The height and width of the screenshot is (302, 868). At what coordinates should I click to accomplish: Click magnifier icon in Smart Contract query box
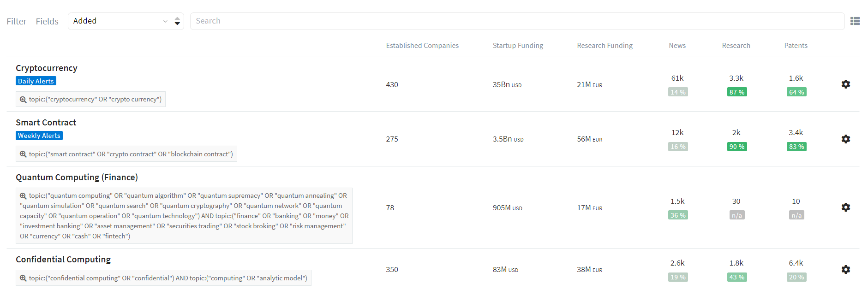click(23, 154)
